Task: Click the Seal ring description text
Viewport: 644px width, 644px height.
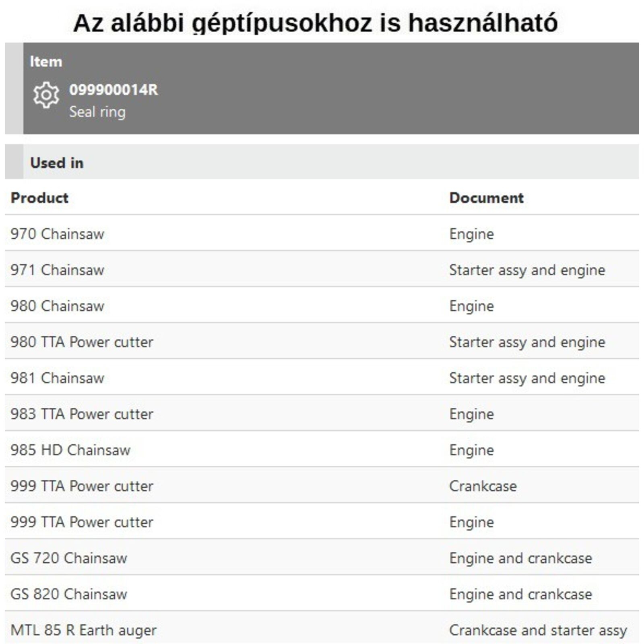Action: [x=97, y=112]
